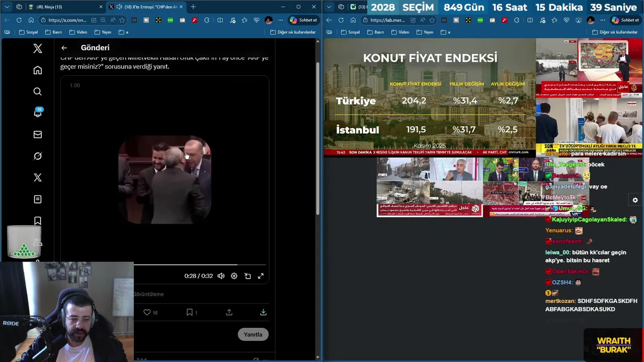Viewport: 644px width, 362px height.
Task: Open three-dots menu in right browser
Action: (603, 20)
